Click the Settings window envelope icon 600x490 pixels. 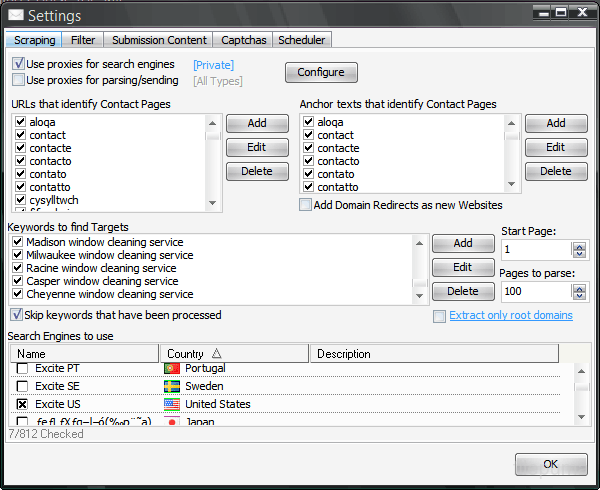tap(15, 15)
